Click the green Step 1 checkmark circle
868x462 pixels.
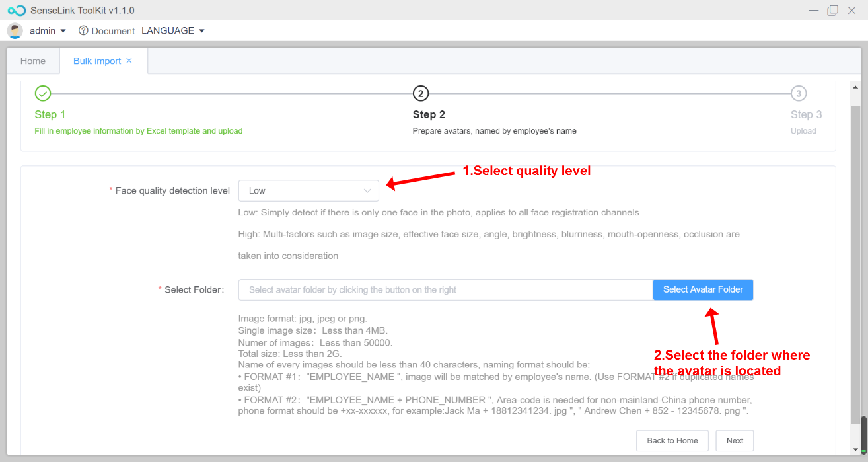[43, 93]
